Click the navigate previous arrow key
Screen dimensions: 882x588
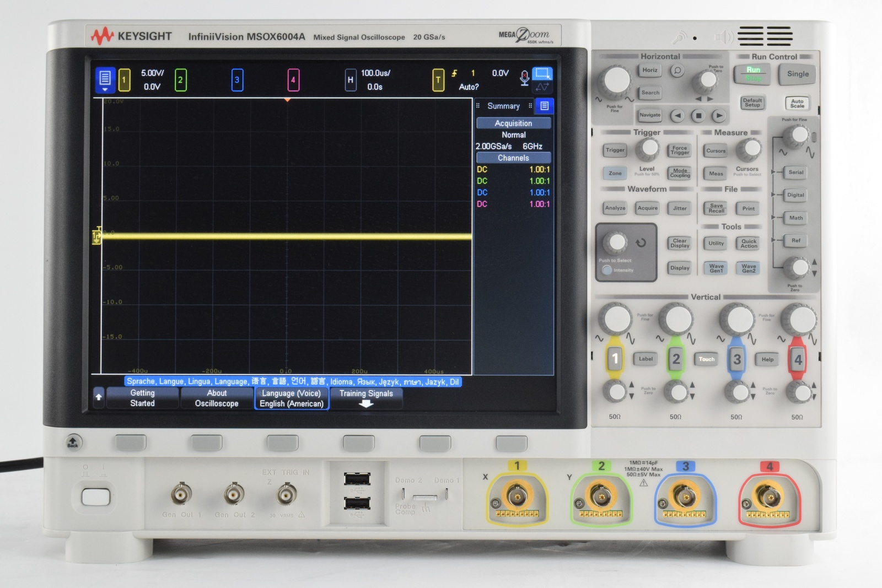click(x=677, y=116)
